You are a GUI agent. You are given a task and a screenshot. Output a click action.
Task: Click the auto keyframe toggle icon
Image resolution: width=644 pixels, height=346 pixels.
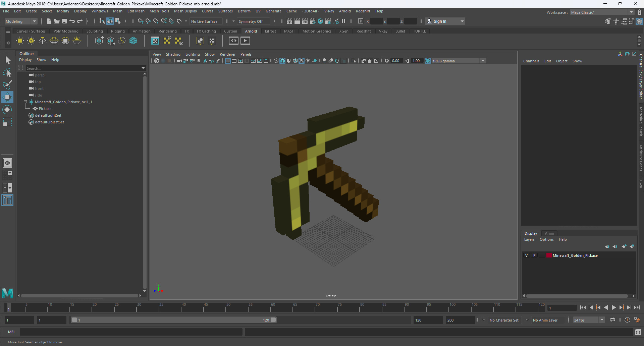[627, 320]
